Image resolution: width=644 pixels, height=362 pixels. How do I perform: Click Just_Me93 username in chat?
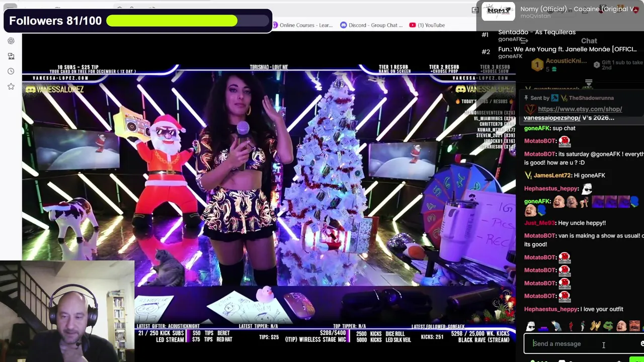coord(539,223)
